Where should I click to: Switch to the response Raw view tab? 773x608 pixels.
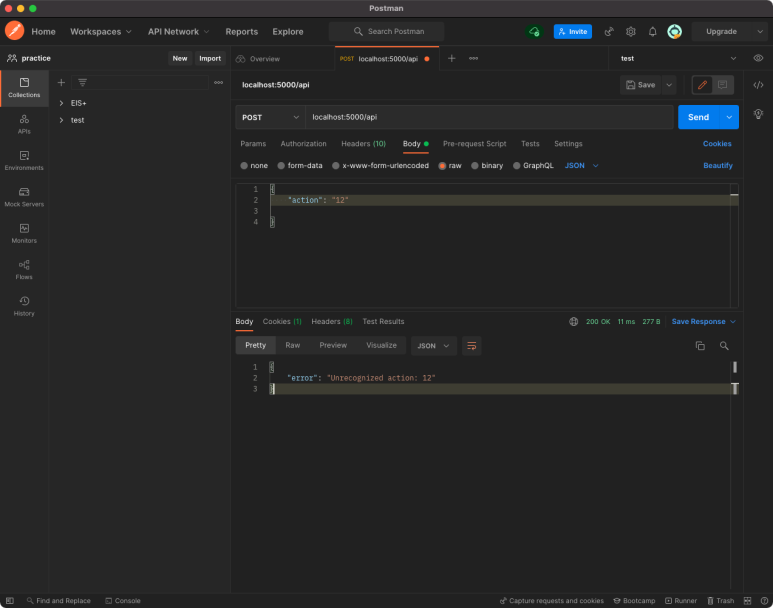[x=293, y=345]
